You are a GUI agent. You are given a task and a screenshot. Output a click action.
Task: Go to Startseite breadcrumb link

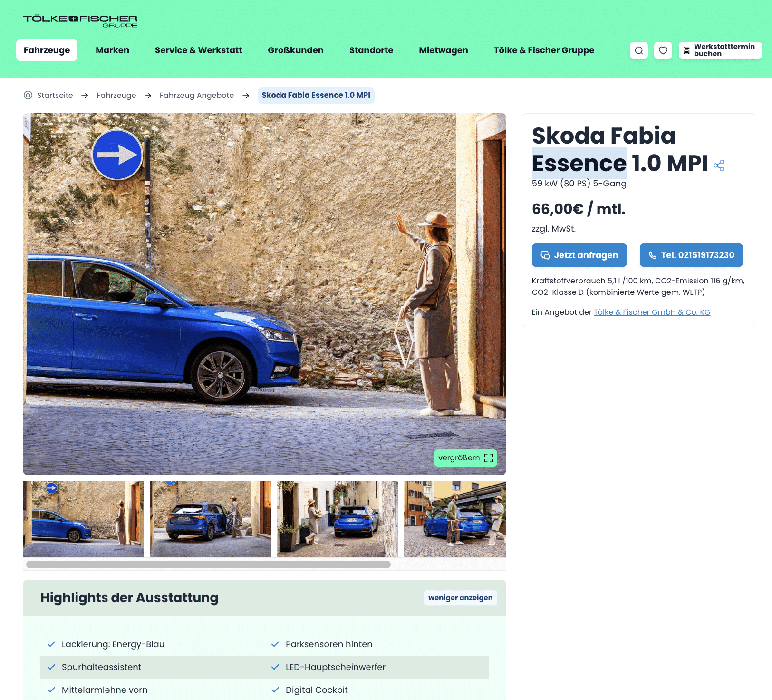pyautogui.click(x=55, y=95)
